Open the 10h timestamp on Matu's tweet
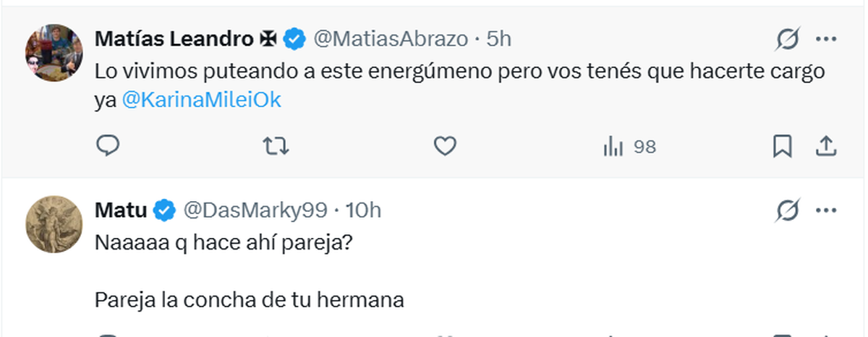Image resolution: width=868 pixels, height=337 pixels. point(363,210)
